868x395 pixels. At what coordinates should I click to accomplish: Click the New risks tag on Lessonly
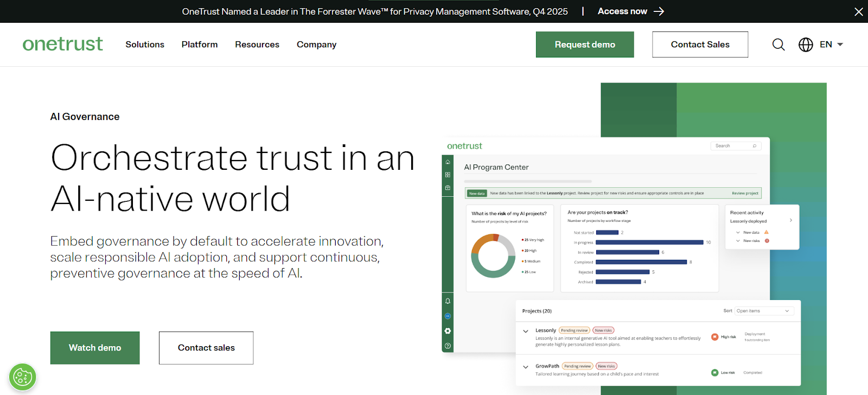[603, 330]
